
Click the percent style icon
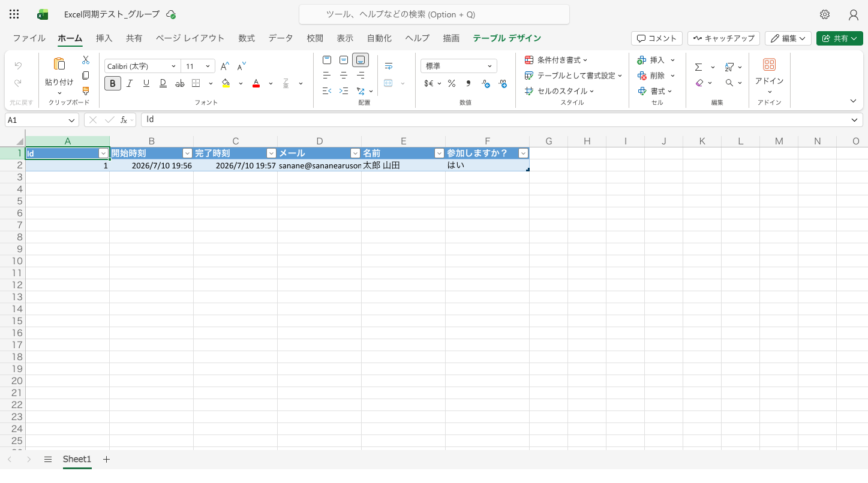[452, 83]
